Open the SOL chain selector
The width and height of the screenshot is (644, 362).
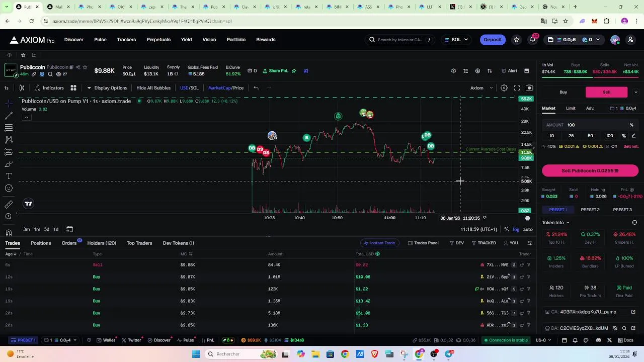click(x=456, y=40)
